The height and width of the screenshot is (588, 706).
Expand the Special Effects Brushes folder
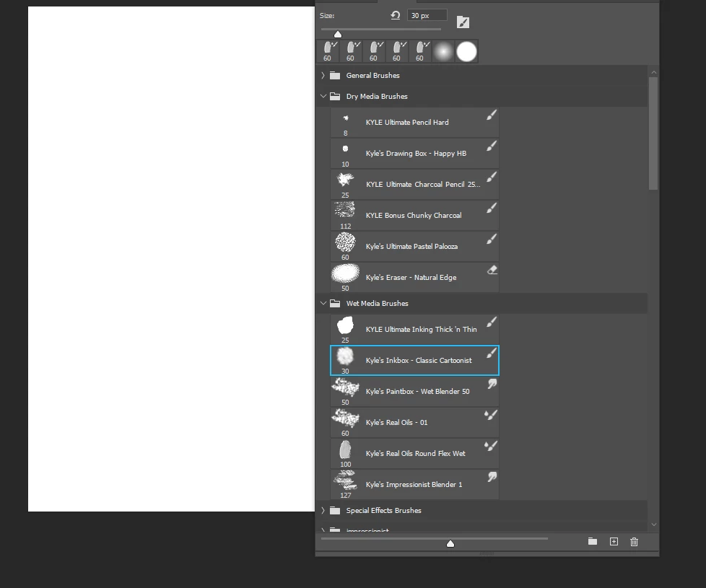point(323,510)
